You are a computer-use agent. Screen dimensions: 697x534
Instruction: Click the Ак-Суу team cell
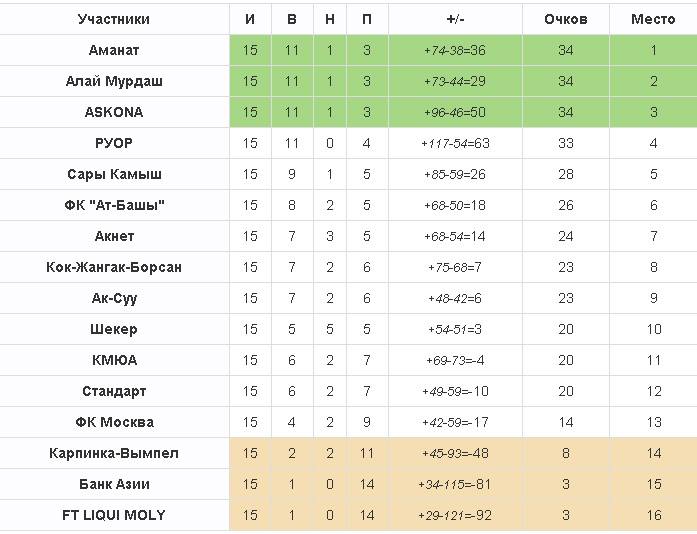point(114,298)
